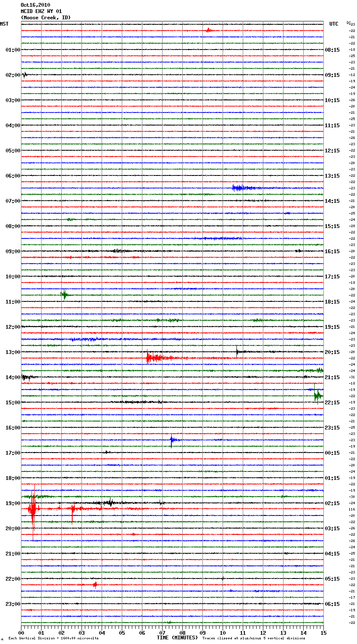357x644 pixels.
Task: Select the 23:00 MST hour label
Action: (13, 604)
